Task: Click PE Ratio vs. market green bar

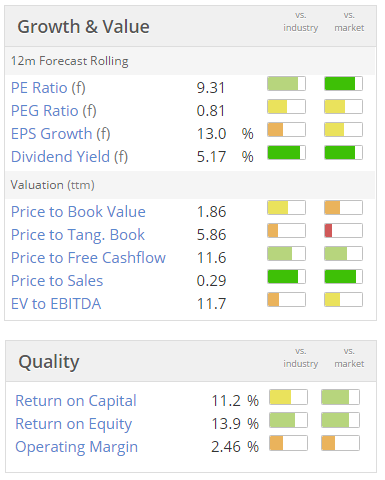Action: 343,84
